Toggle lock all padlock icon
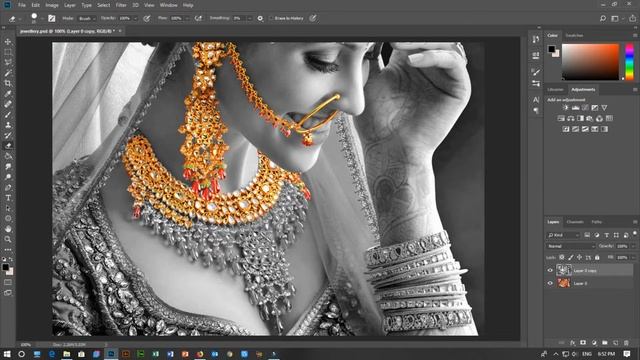The width and height of the screenshot is (640, 360). [597, 258]
